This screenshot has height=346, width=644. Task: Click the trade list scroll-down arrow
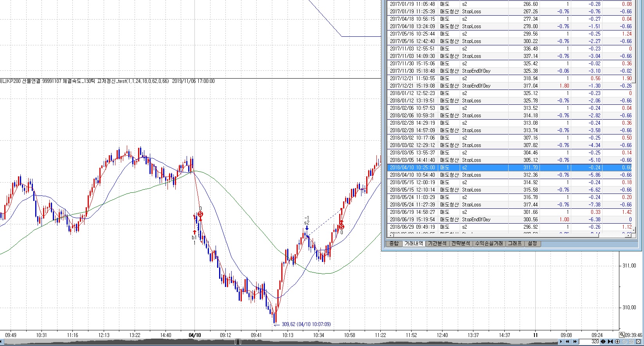pyautogui.click(x=634, y=230)
